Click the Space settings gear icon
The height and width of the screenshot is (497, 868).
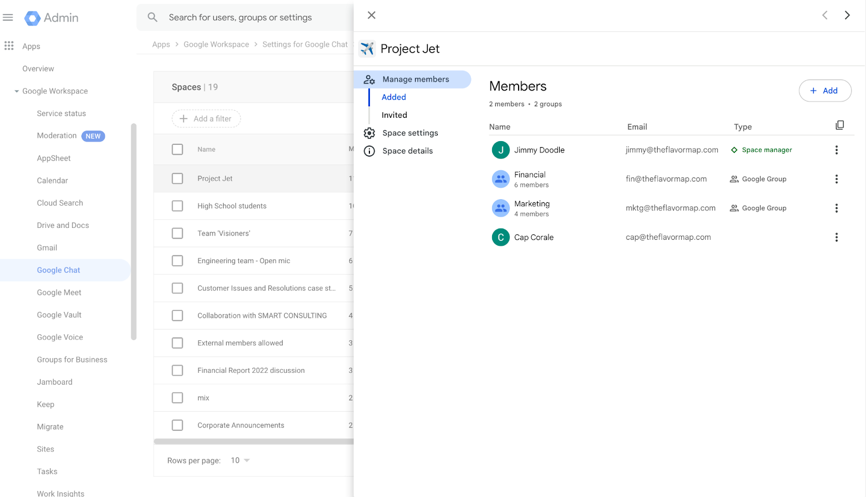pos(369,133)
